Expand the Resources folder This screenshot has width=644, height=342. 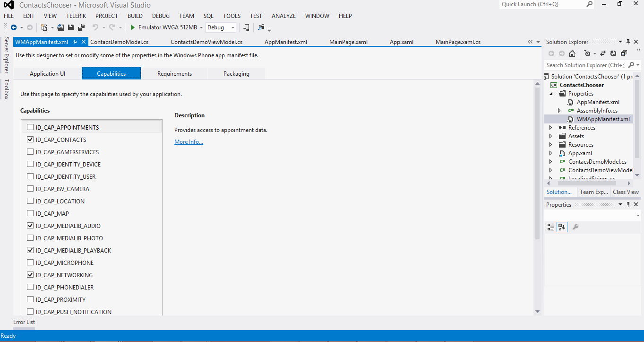tap(551, 144)
